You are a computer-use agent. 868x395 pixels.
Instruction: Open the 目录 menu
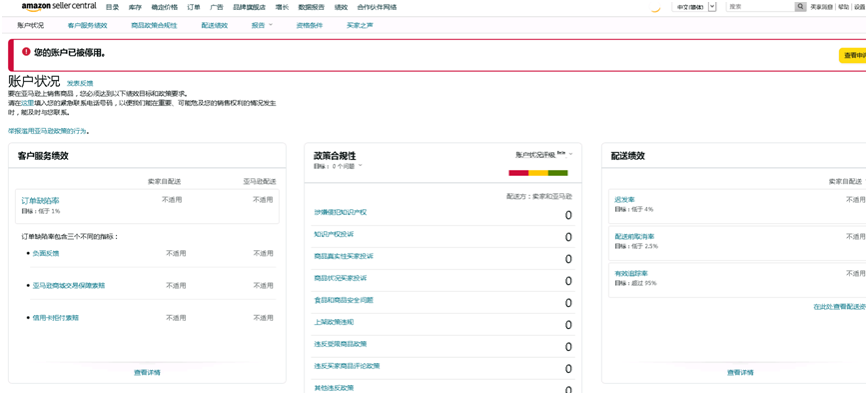click(112, 7)
